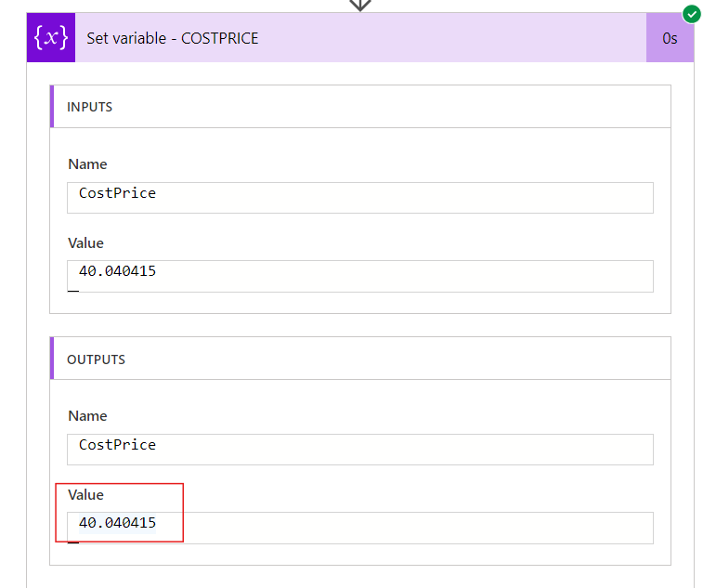Collapse the Set variable - COSTPRICE title

click(x=172, y=38)
